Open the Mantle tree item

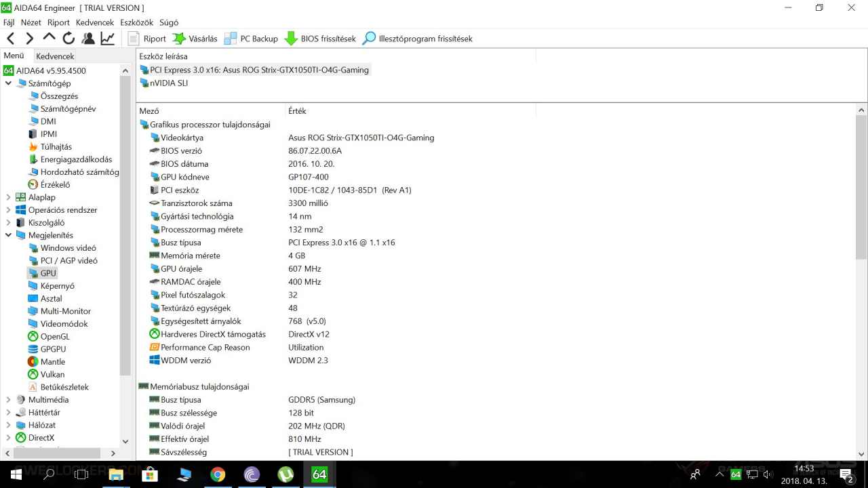pyautogui.click(x=46, y=362)
